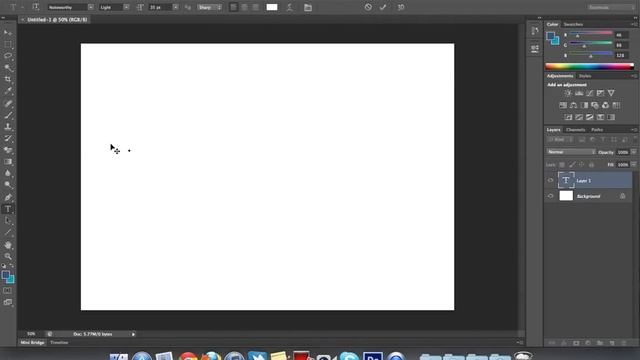Convert text to 3D
Image resolution: width=640 pixels, height=360 pixels.
coord(401,7)
